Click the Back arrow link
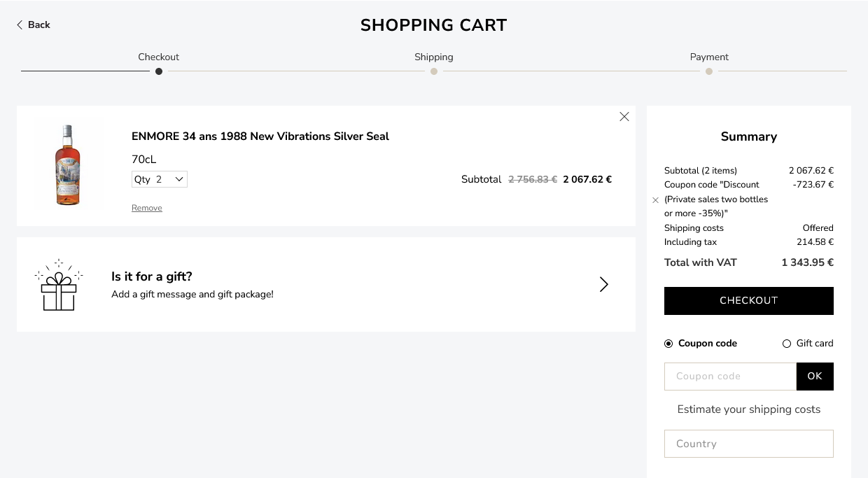868x478 pixels. point(33,24)
